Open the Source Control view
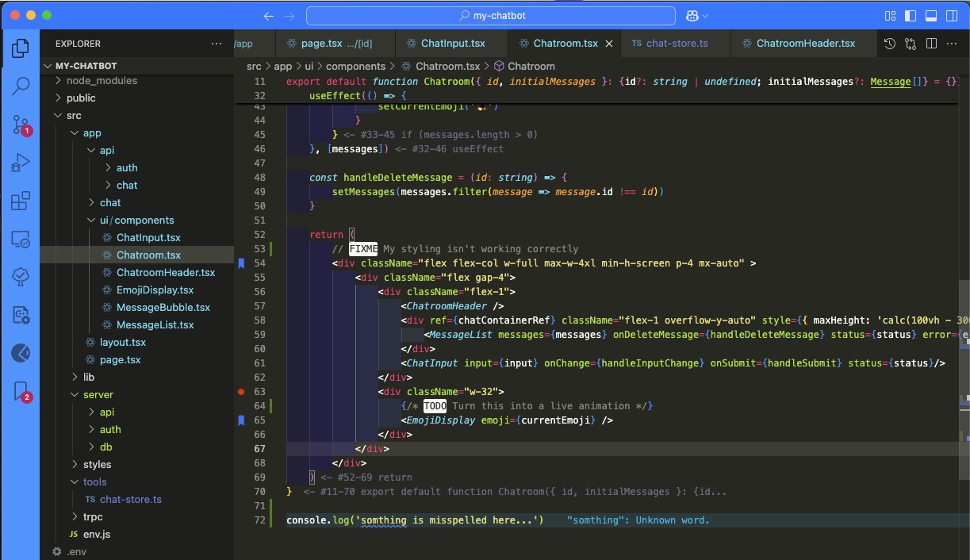 point(20,125)
